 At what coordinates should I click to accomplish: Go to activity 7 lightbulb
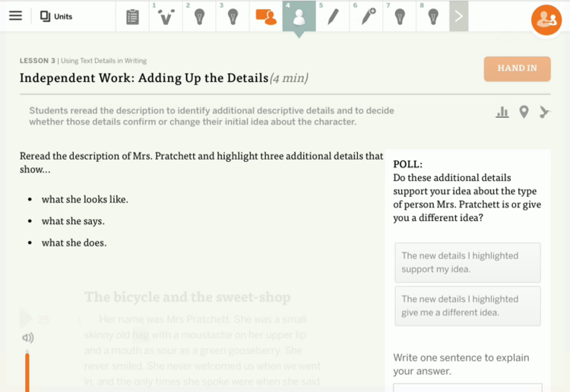pyautogui.click(x=400, y=17)
